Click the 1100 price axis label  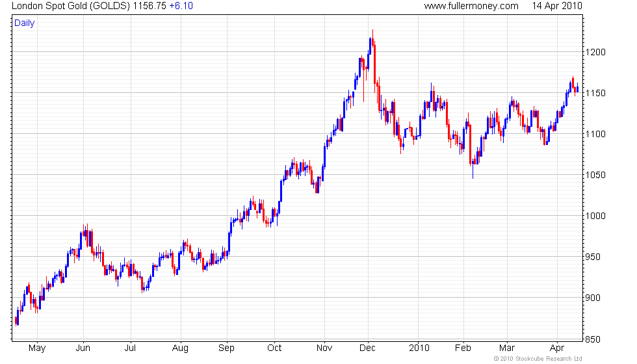coord(595,134)
